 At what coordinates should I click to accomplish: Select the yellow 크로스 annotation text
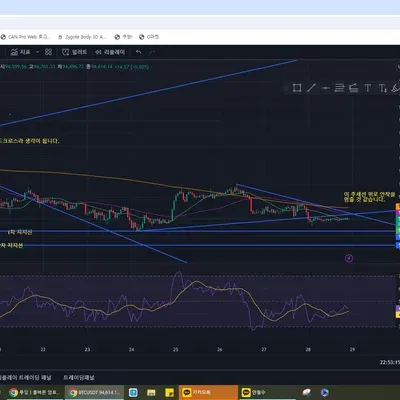[x=30, y=141]
